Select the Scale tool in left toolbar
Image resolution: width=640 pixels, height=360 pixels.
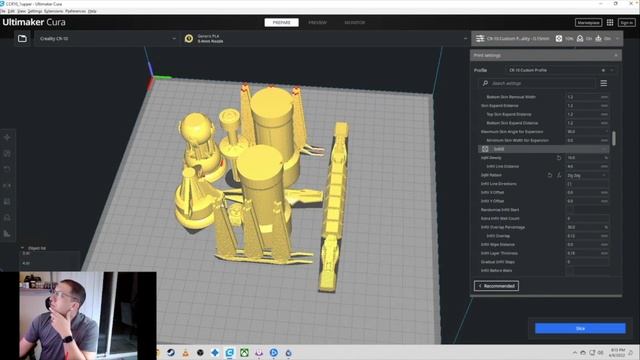7,153
